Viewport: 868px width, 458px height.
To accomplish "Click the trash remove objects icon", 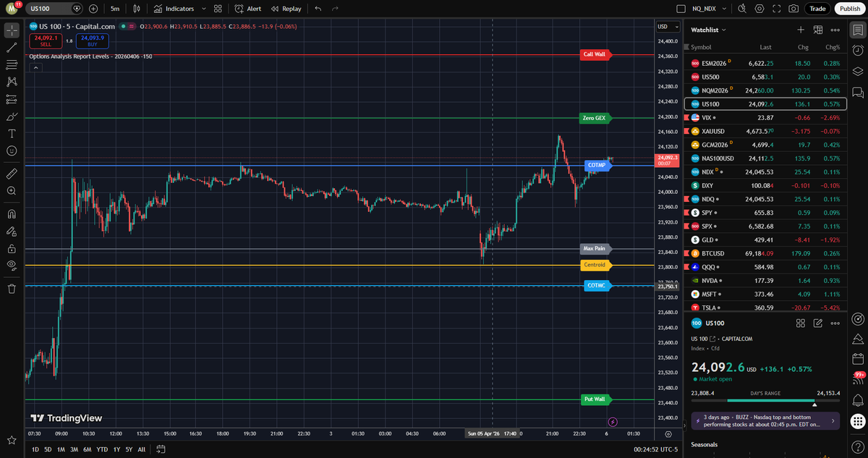I will tap(12, 289).
